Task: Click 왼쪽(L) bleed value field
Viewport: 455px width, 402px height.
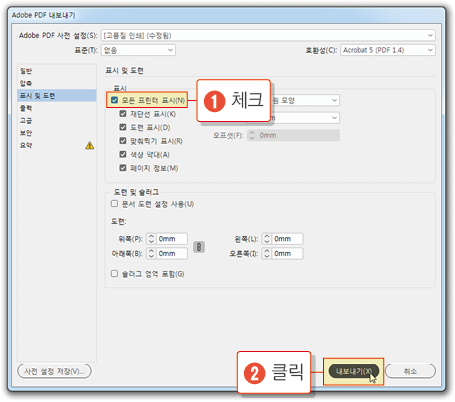Action: pyautogui.click(x=287, y=239)
